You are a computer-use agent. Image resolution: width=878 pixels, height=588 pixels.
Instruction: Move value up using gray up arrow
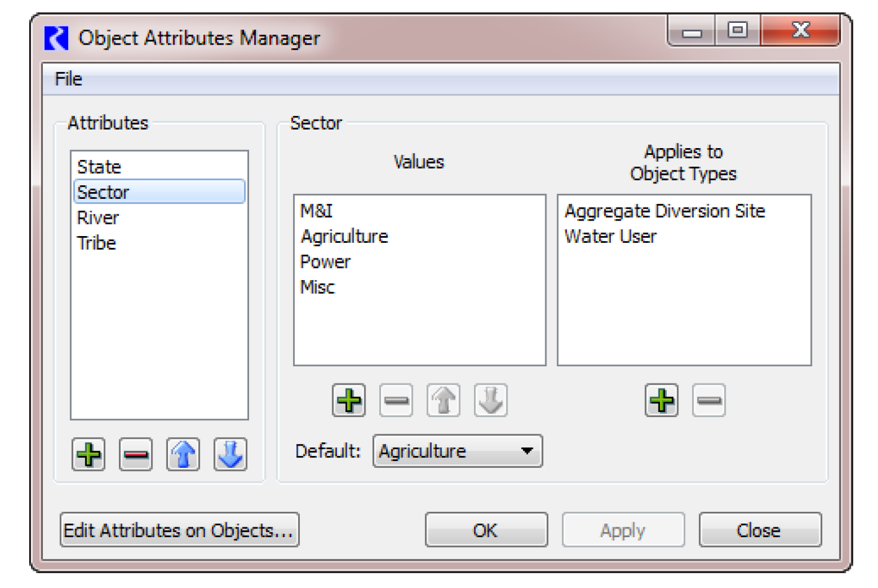(x=443, y=400)
